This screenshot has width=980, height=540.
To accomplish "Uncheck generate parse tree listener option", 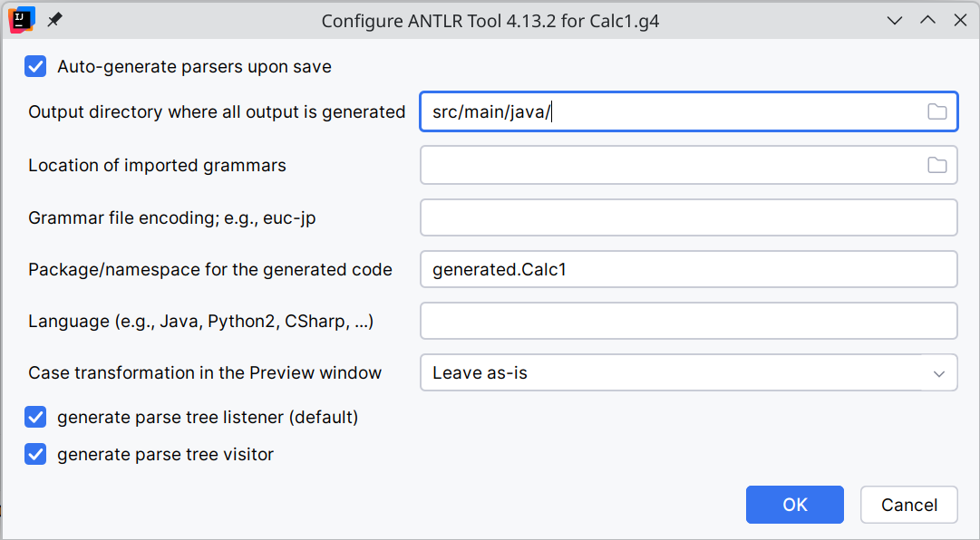I will tap(35, 418).
